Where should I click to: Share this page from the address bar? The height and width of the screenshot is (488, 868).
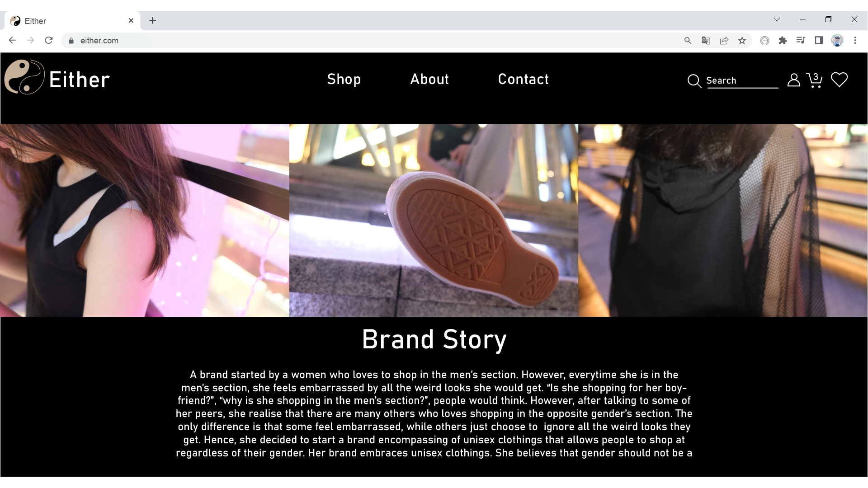click(x=724, y=41)
